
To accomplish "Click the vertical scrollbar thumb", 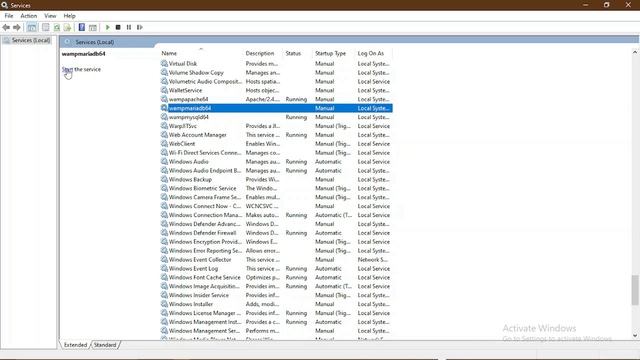I will (635, 290).
